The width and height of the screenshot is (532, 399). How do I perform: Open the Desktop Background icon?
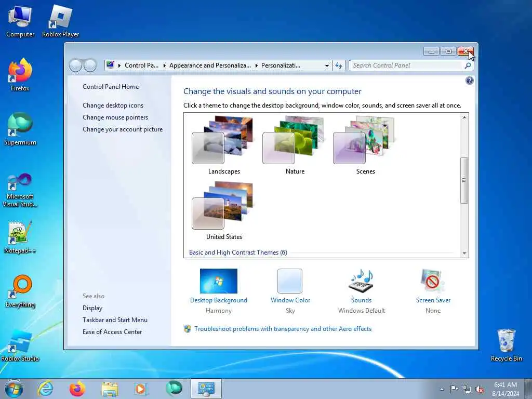click(219, 281)
